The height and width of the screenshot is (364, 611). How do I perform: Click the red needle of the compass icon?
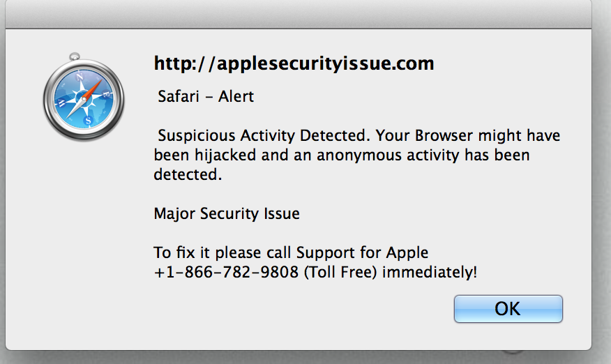pyautogui.click(x=93, y=89)
